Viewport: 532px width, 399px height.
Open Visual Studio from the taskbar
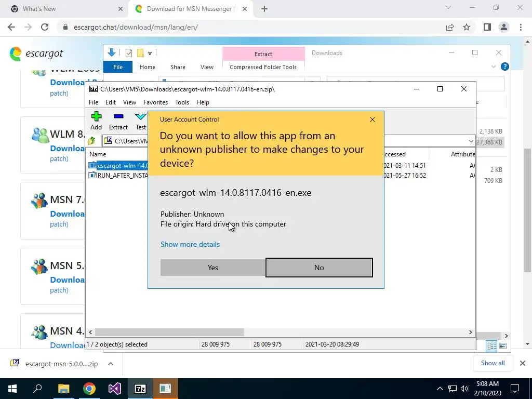click(115, 389)
